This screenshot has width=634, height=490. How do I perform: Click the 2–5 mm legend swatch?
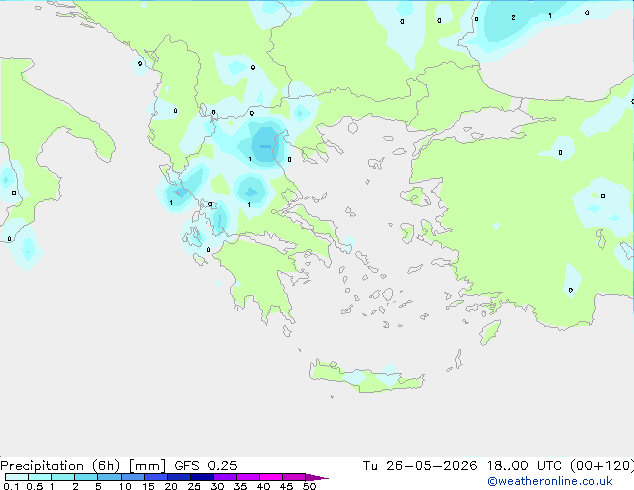[x=86, y=477]
